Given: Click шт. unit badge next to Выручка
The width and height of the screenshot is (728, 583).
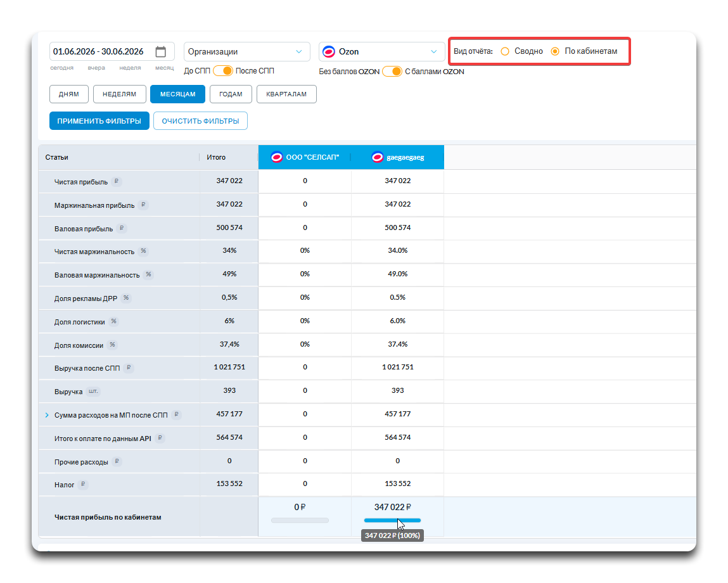Looking at the screenshot, I should click(93, 392).
